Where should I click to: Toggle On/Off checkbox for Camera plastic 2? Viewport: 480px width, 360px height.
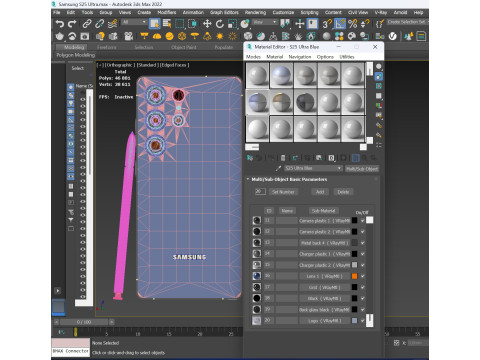tap(363, 231)
